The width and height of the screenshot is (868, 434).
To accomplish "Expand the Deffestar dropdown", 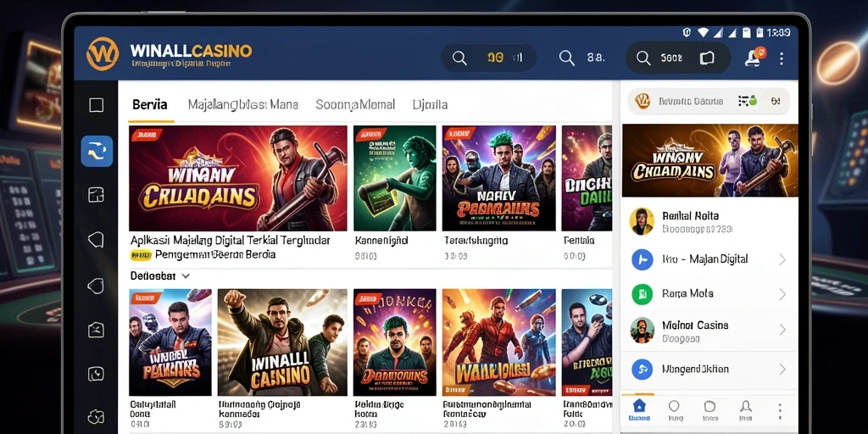I will click(x=160, y=275).
